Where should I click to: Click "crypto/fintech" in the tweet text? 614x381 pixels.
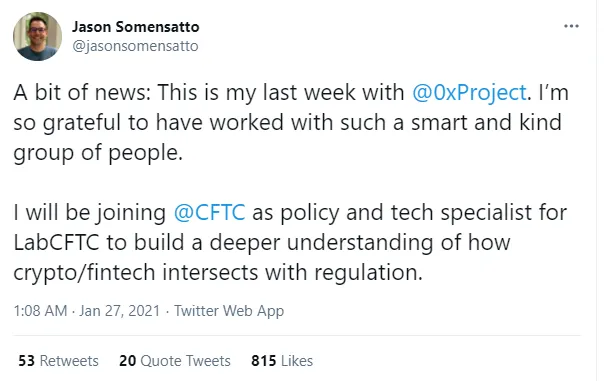point(84,273)
